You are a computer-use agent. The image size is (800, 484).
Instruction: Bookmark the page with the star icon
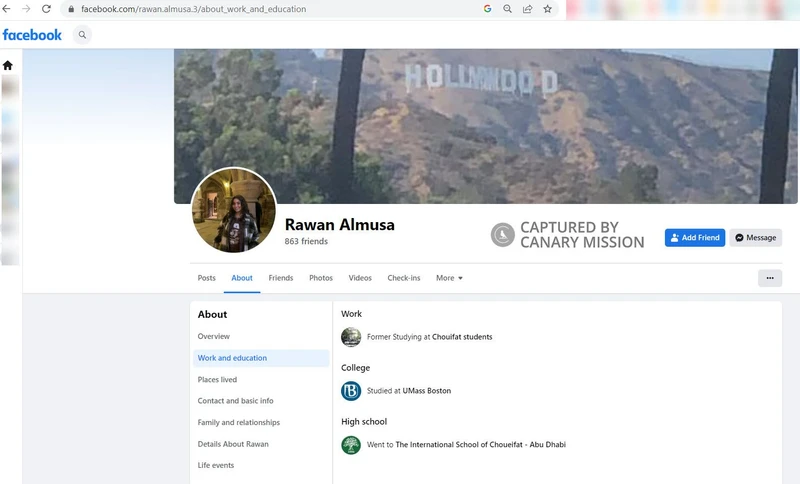coord(547,9)
